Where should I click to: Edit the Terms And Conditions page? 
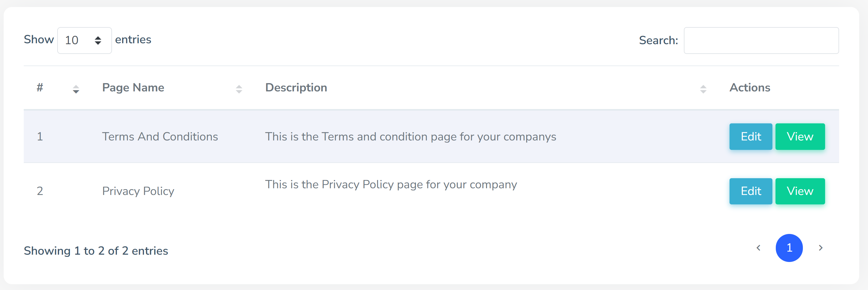click(751, 136)
